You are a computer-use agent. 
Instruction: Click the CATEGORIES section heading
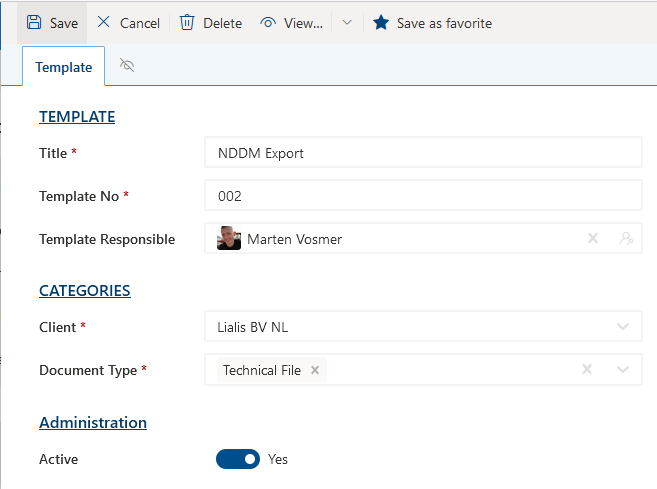click(x=85, y=291)
